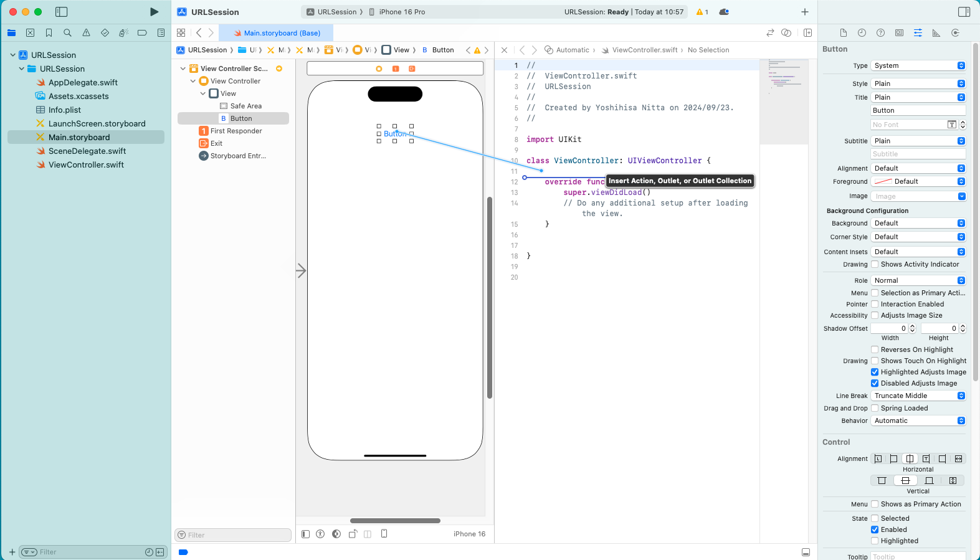Toggle the navigator sidebar icon
This screenshot has height=560, width=980.
click(61, 12)
